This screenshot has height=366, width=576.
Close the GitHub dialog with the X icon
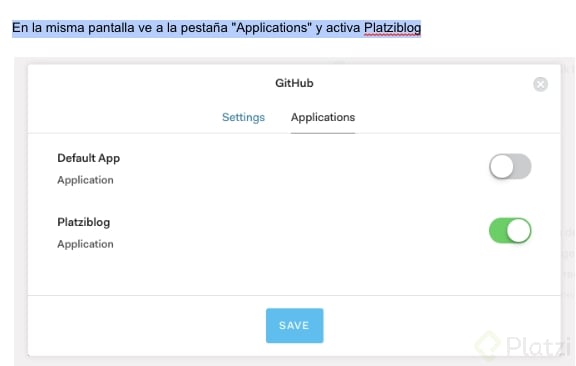point(540,84)
